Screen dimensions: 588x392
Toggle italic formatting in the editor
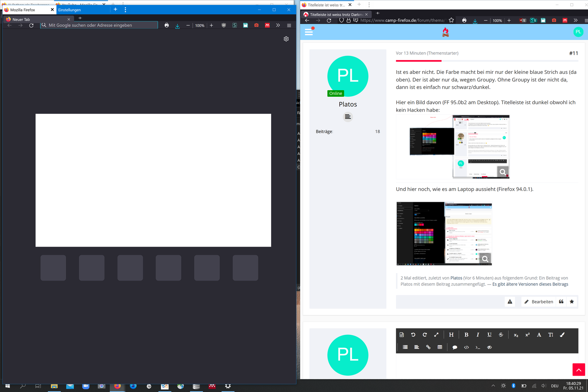coord(478,335)
